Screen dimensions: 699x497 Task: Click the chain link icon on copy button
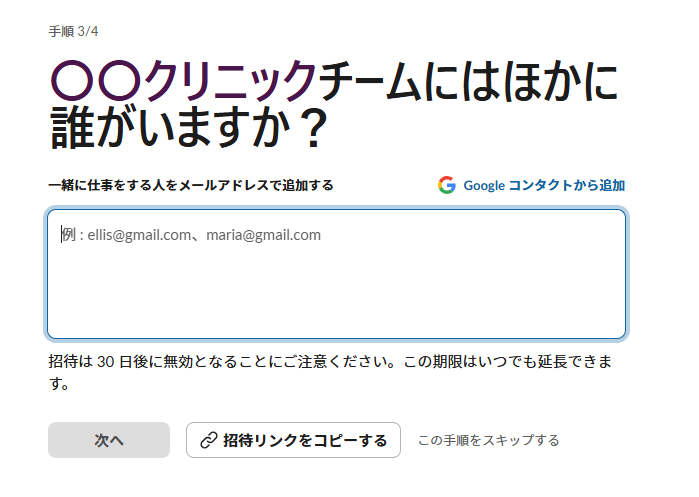click(x=208, y=440)
